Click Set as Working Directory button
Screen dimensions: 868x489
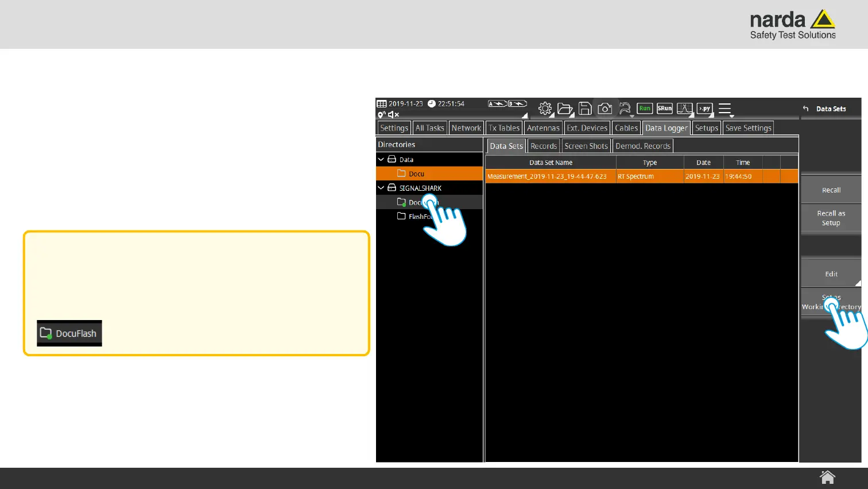(x=831, y=302)
